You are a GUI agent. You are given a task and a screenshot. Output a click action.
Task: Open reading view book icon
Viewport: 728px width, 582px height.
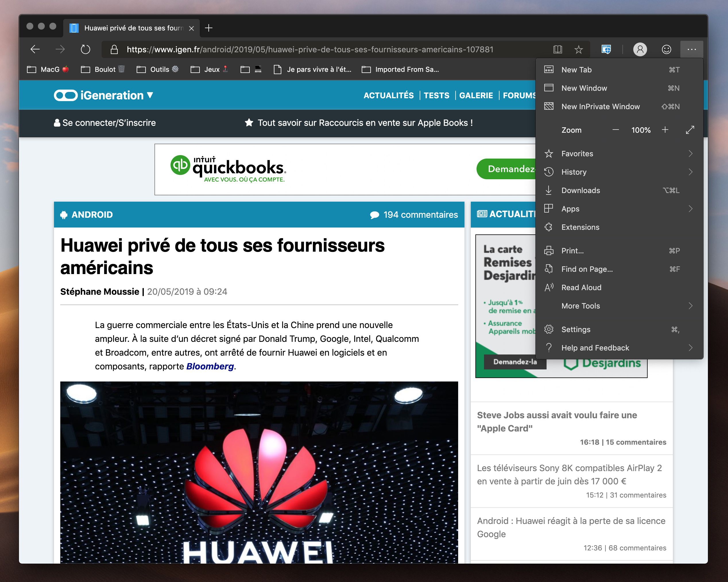click(558, 49)
